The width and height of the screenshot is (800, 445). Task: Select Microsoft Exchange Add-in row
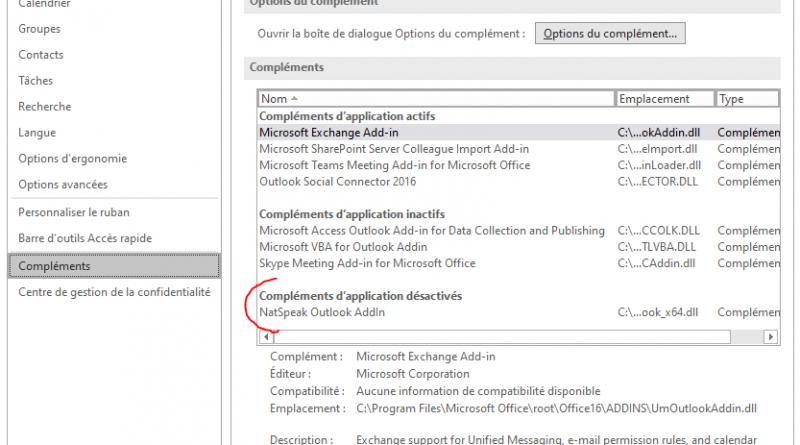pos(519,133)
